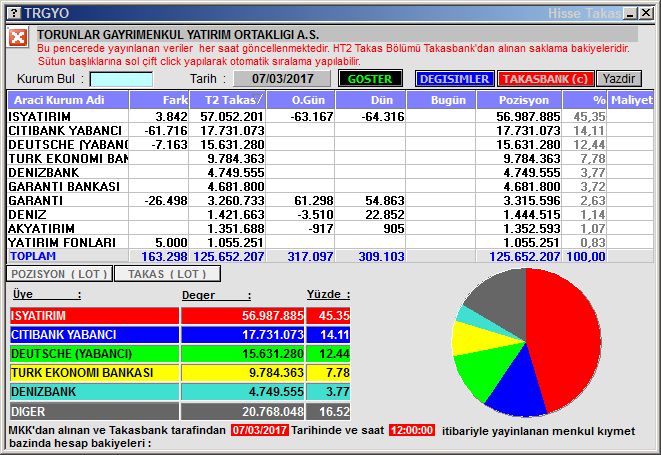
Task: Click T2 Takas value 57.052.201
Action: pos(232,116)
